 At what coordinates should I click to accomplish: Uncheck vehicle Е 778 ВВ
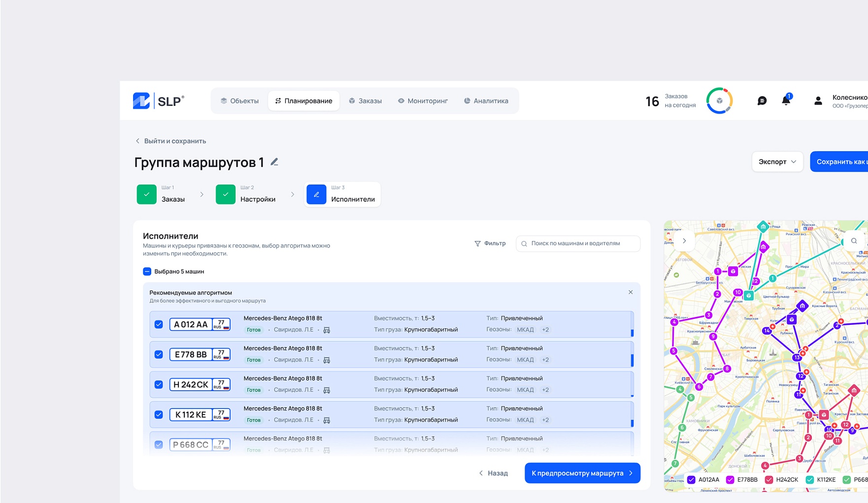click(x=159, y=354)
